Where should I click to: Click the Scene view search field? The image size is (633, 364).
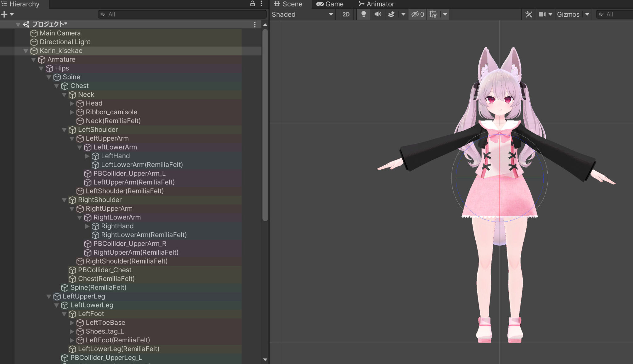pos(615,14)
